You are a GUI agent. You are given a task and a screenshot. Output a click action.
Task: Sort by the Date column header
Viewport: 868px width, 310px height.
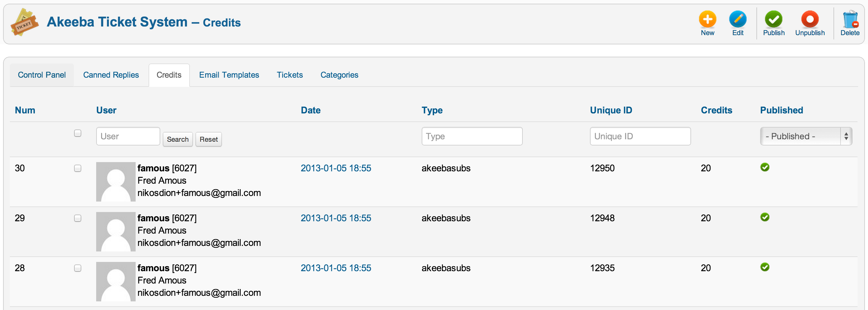point(310,110)
